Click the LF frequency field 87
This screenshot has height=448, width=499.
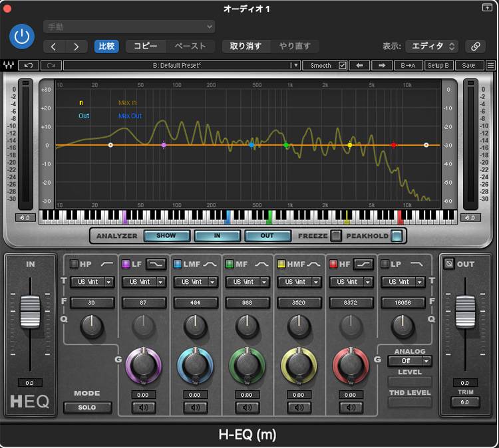[144, 302]
